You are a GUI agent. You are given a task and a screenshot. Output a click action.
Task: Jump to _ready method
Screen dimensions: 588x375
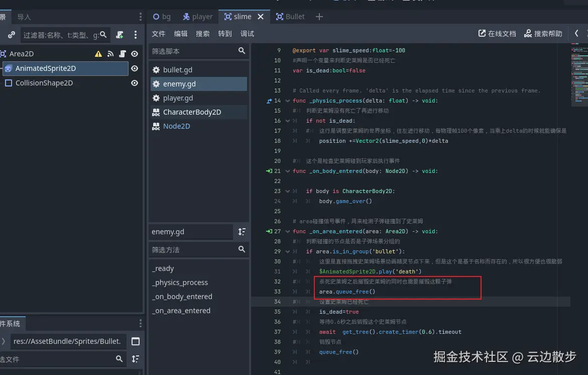coord(163,268)
